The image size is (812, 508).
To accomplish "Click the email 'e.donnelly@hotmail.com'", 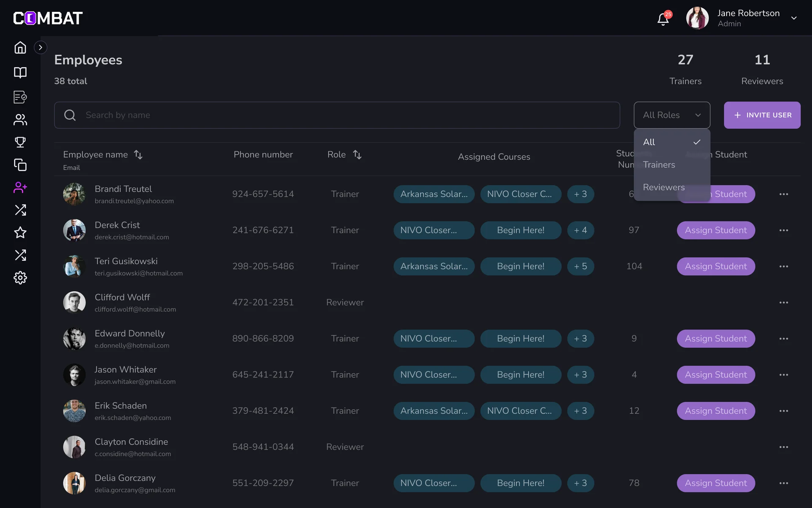I will click(x=132, y=345).
